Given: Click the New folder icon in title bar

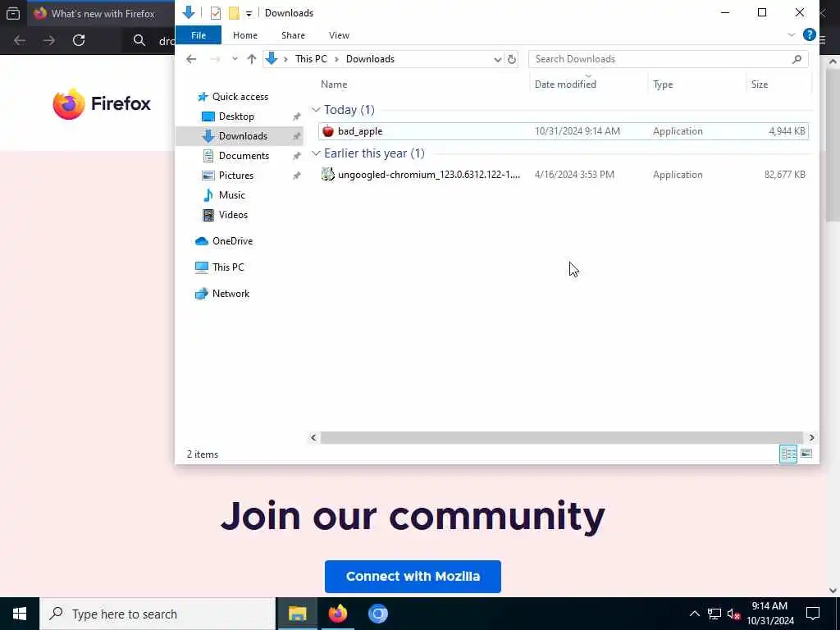Looking at the screenshot, I should [234, 13].
